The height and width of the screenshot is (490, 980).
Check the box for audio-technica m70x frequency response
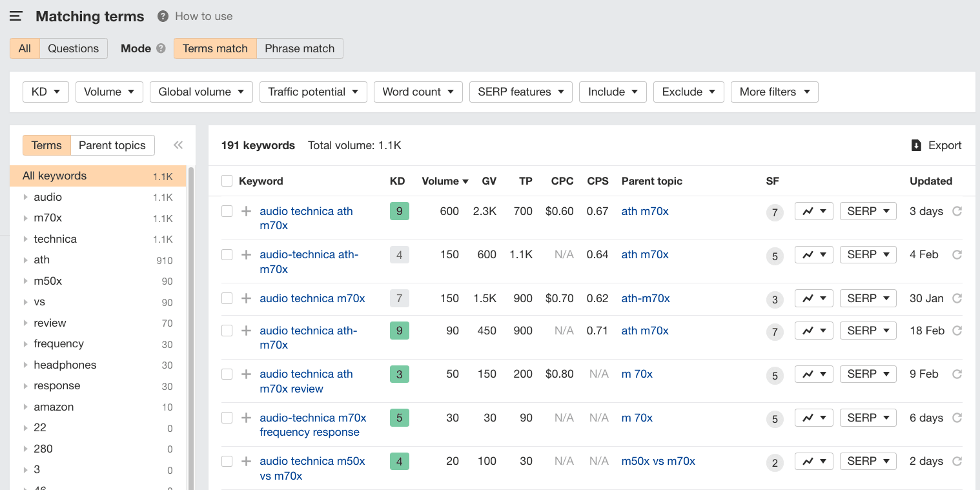click(x=227, y=418)
